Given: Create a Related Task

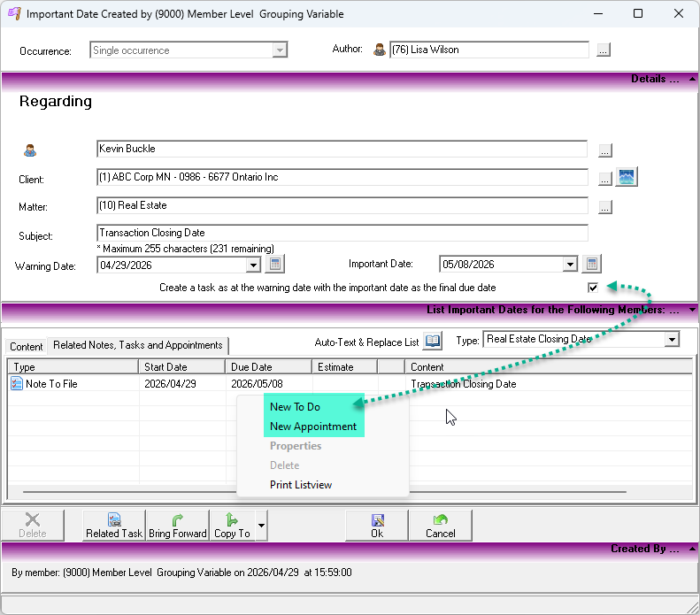Looking at the screenshot, I should (114, 526).
